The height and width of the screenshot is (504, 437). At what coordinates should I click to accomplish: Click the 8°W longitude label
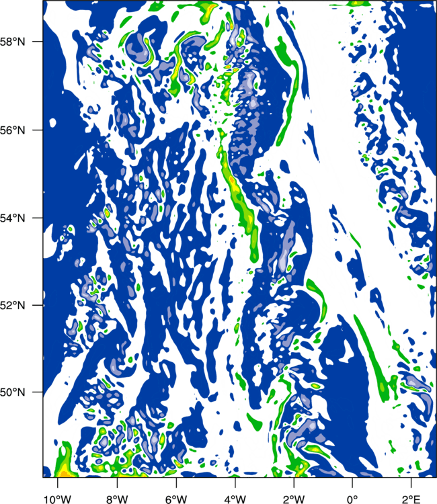pyautogui.click(x=117, y=499)
